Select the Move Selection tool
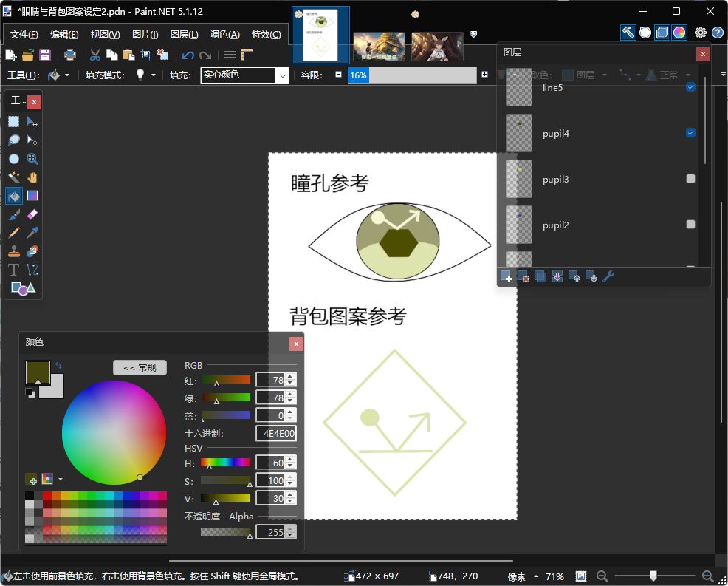This screenshot has height=586, width=728. point(32,140)
